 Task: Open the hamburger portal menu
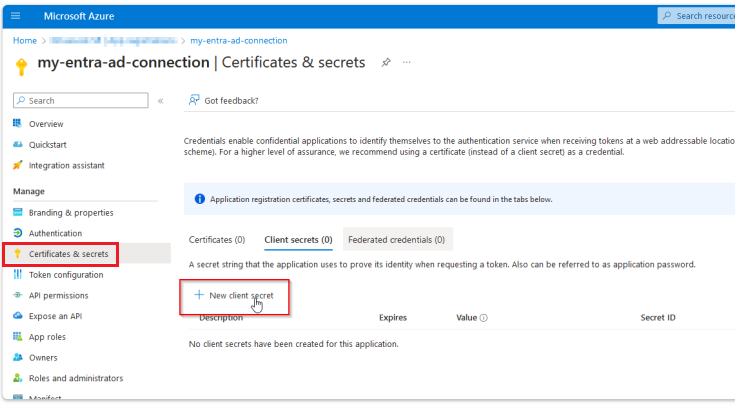[15, 16]
